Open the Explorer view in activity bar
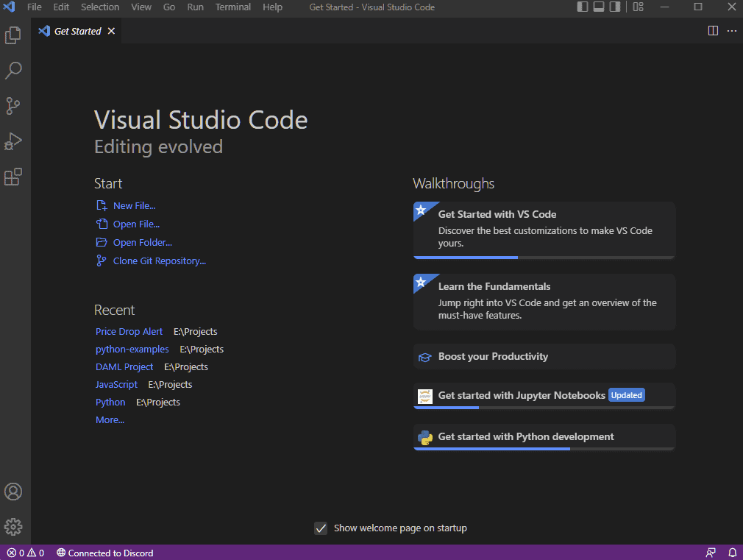Screen dimensions: 743x560 tap(13, 35)
